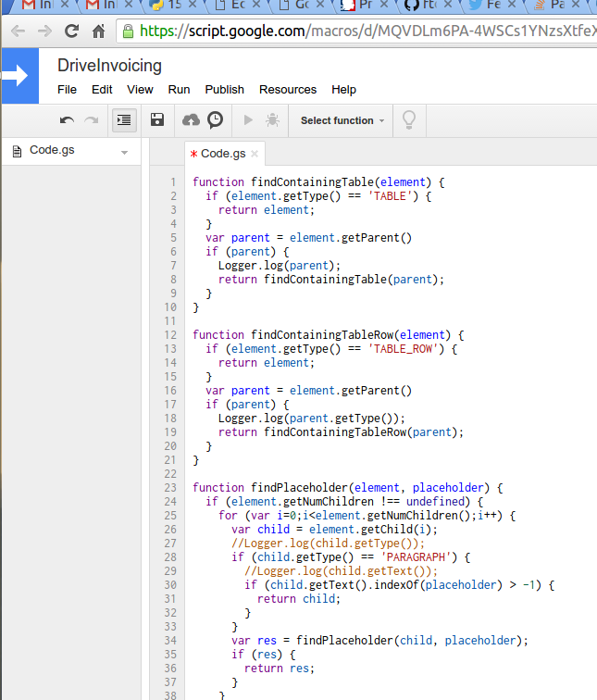Open the browser home page
This screenshot has width=597, height=700.
click(98, 31)
